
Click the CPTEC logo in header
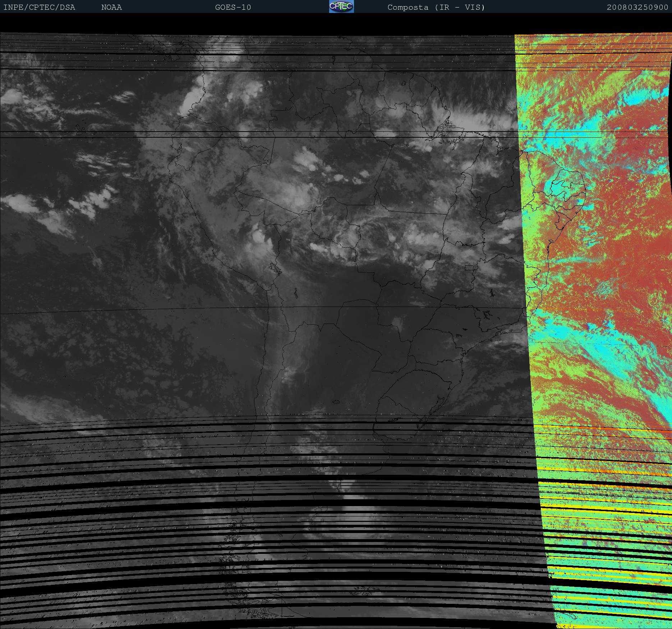(341, 6)
